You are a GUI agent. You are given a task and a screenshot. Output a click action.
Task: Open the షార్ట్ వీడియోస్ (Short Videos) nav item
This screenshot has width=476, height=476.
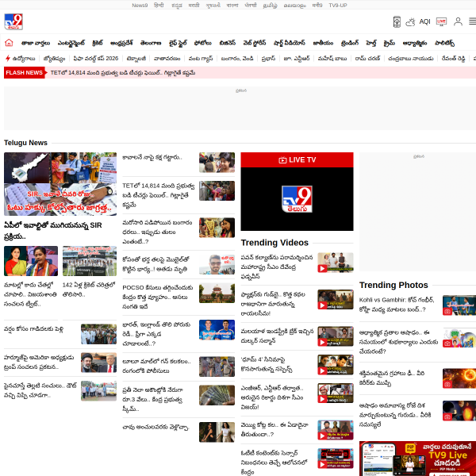(x=290, y=43)
